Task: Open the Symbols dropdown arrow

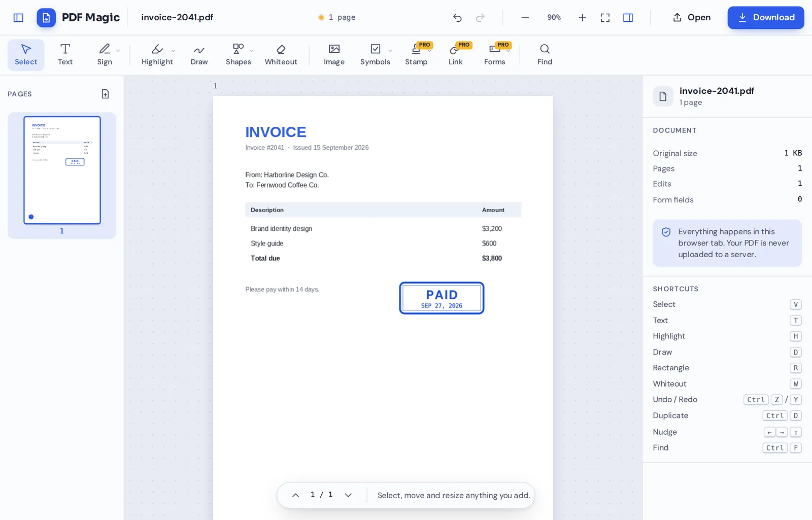Action: tap(390, 50)
